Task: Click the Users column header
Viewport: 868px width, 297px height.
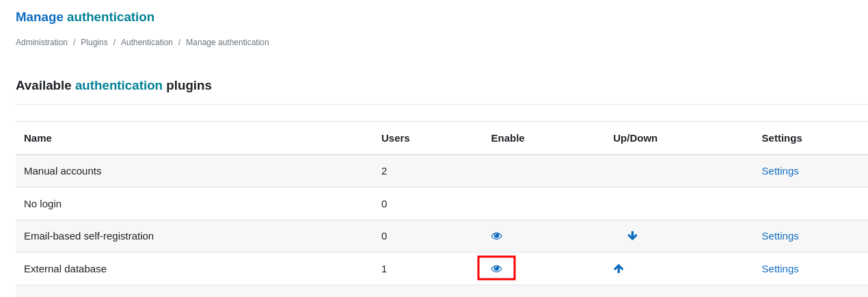Action: (x=396, y=138)
